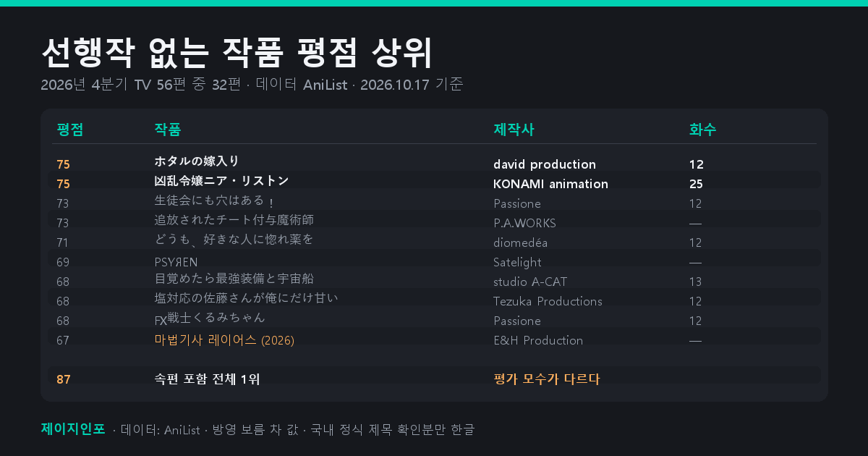Click the "제이지인포" footer label
Screen dimensions: 868x456
(x=73, y=428)
